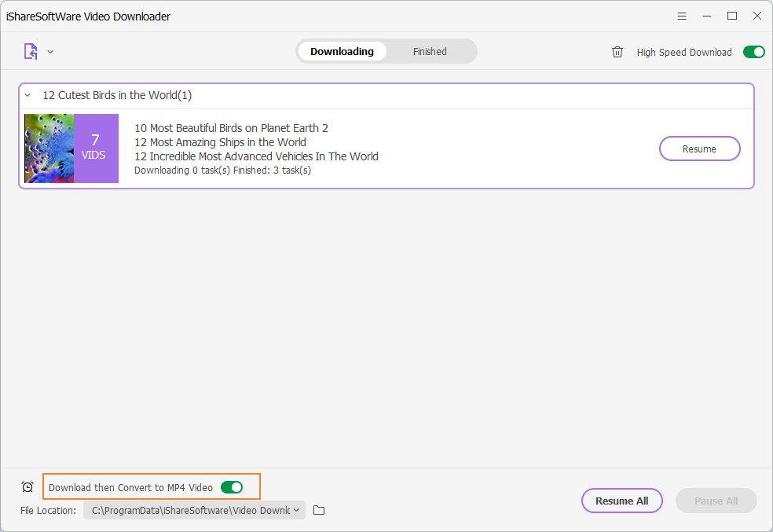Click the '12 Cutest Birds in the World(1)' title

click(x=117, y=95)
